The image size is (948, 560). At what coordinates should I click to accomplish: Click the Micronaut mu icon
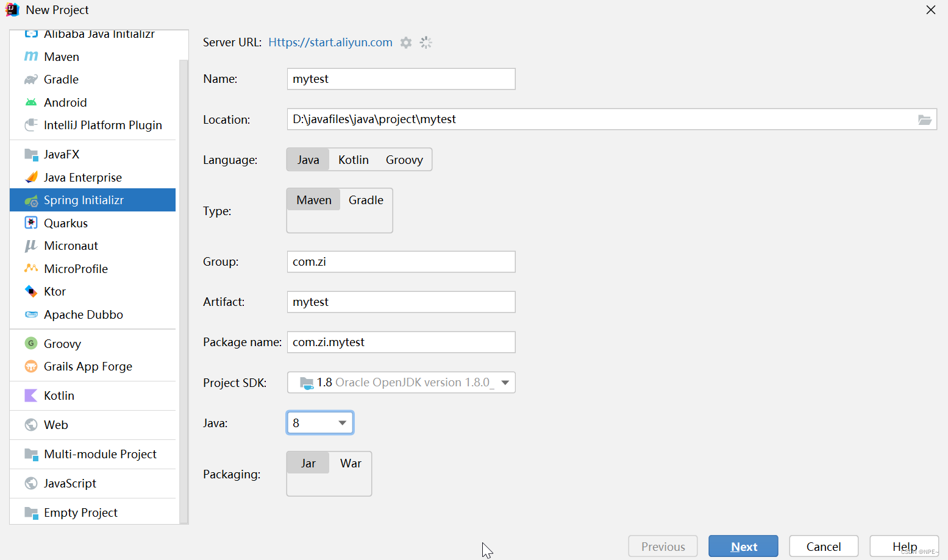[31, 246]
